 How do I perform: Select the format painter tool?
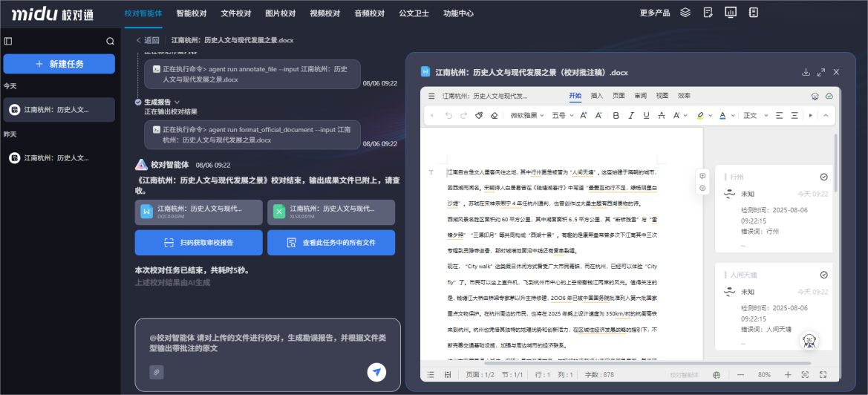[480, 116]
